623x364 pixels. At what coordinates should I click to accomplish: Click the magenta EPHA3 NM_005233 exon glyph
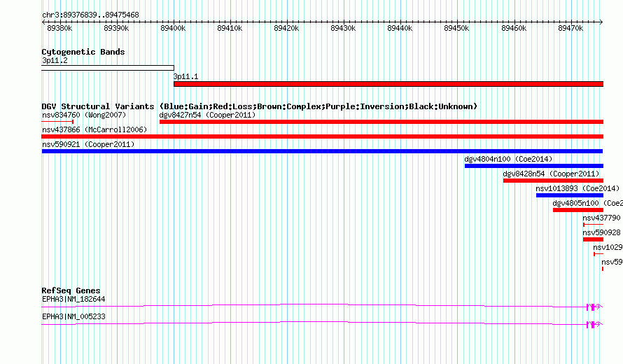pos(594,324)
